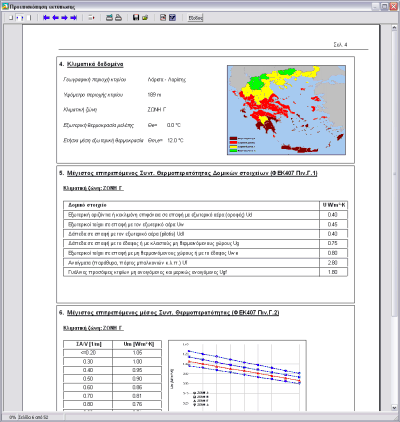Jump to first page arrow
This screenshot has height=422, width=400.
(x=46, y=18)
